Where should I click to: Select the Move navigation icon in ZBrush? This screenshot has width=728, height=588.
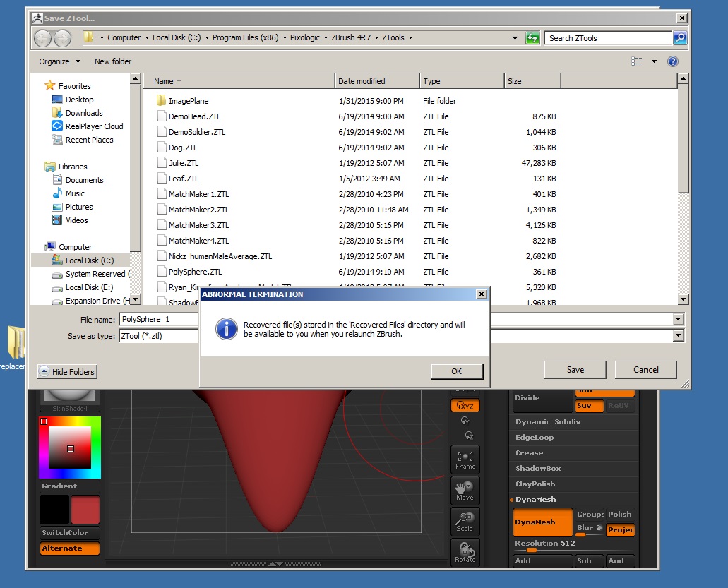[465, 491]
